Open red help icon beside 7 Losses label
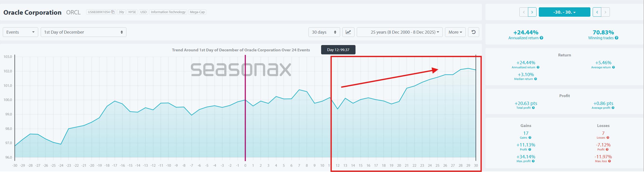The width and height of the screenshot is (644, 172). pos(608,138)
